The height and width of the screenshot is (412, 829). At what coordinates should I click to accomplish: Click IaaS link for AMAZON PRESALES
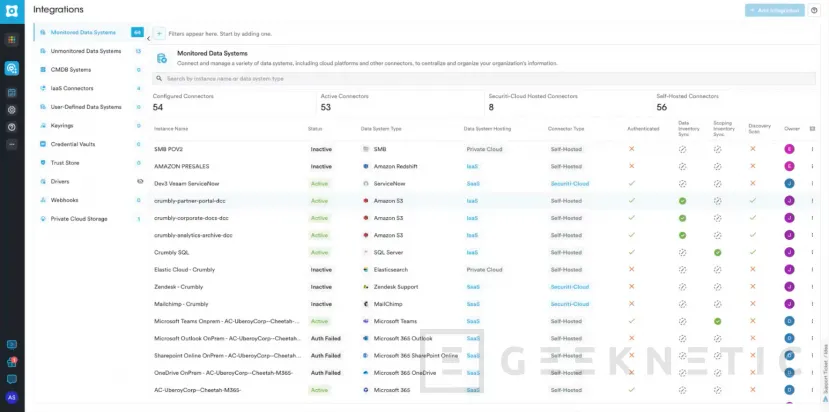(472, 167)
